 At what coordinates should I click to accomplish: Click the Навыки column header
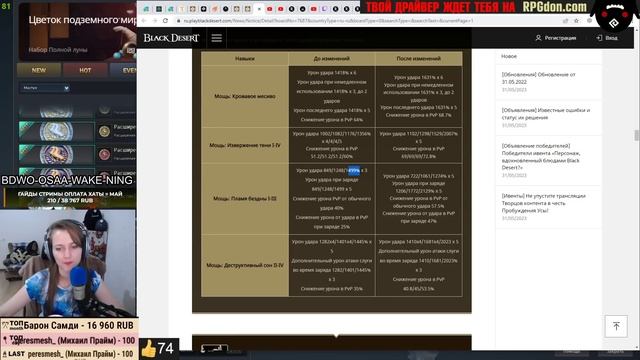pos(245,58)
